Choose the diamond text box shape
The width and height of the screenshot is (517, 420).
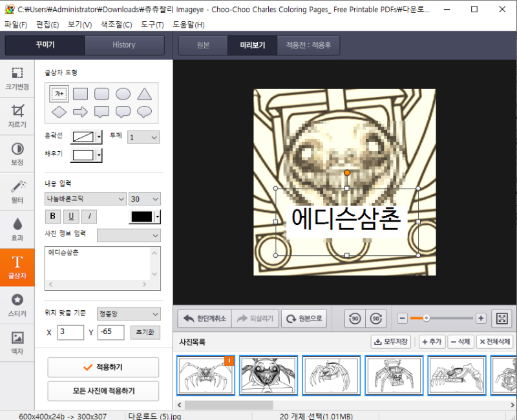[59, 112]
